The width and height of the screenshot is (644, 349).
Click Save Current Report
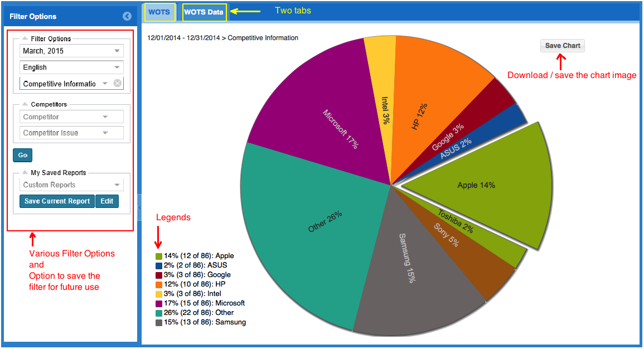pos(57,201)
